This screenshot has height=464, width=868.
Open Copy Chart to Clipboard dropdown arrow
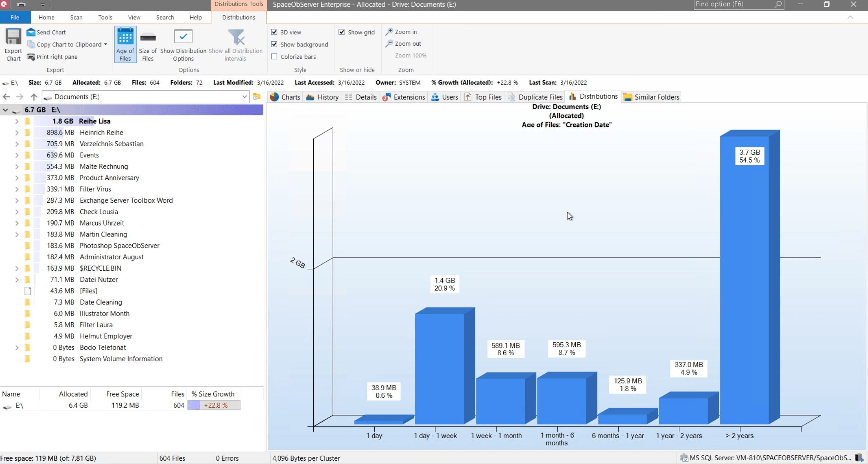point(106,44)
